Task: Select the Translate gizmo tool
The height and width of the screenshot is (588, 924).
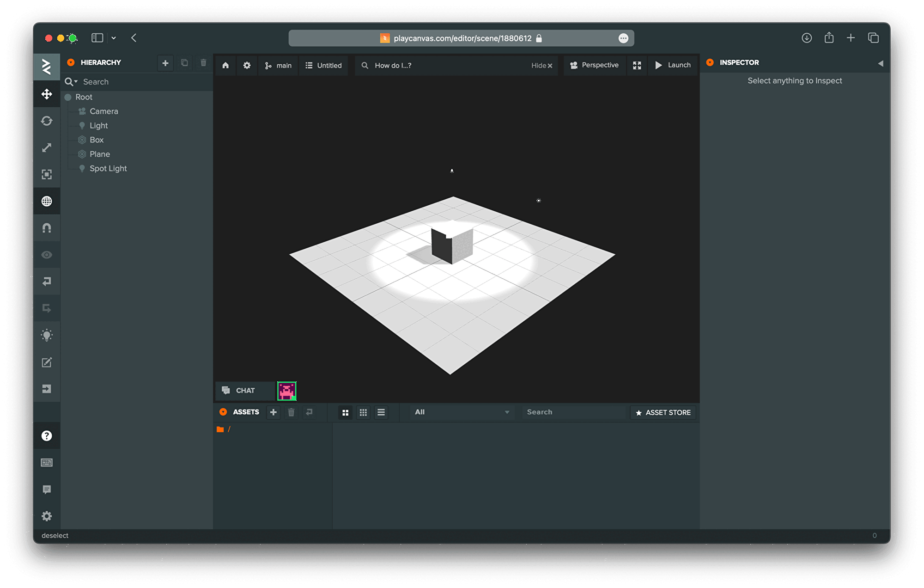Action: [x=47, y=94]
